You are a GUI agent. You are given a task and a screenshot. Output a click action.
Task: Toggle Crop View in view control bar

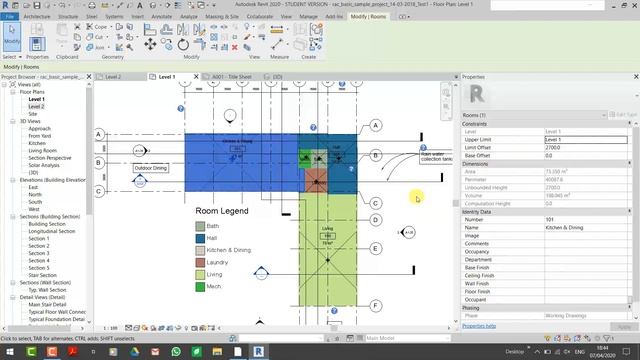[162, 328]
